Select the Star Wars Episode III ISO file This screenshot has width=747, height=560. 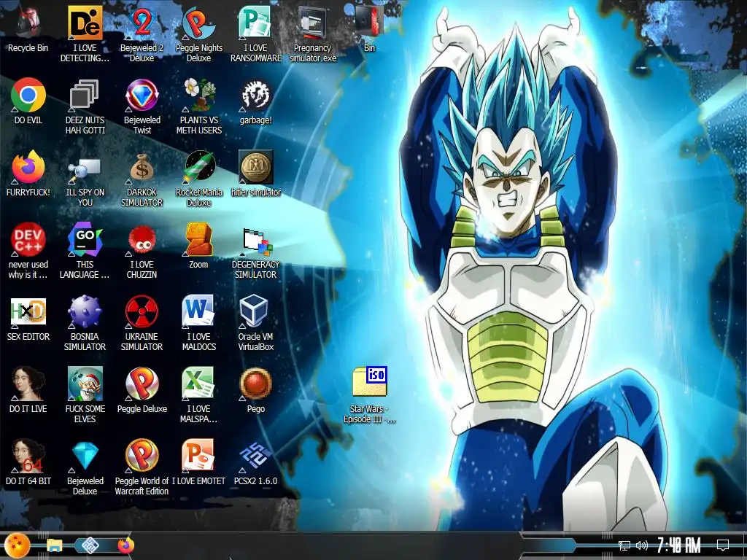coord(370,382)
